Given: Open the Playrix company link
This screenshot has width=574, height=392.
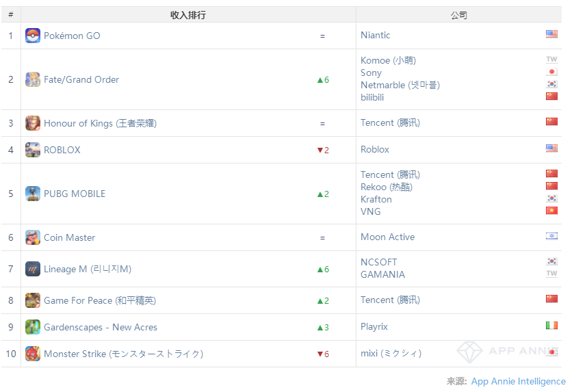Looking at the screenshot, I should 374,327.
